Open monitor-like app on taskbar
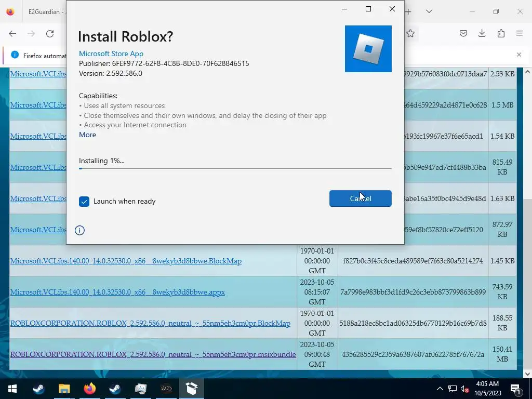This screenshot has height=399, width=532. click(140, 389)
